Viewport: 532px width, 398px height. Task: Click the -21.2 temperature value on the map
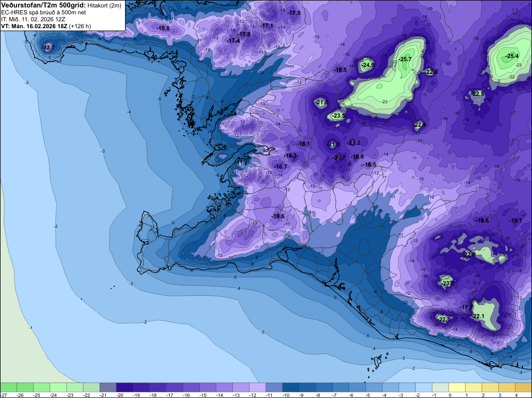coord(354,143)
